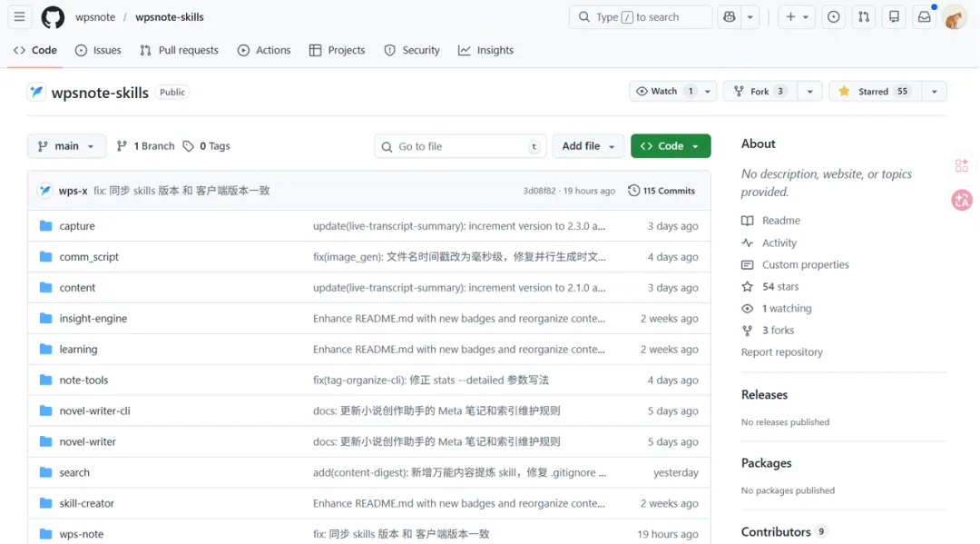The image size is (980, 544).
Task: Open the Add file dropdown
Action: coord(588,145)
